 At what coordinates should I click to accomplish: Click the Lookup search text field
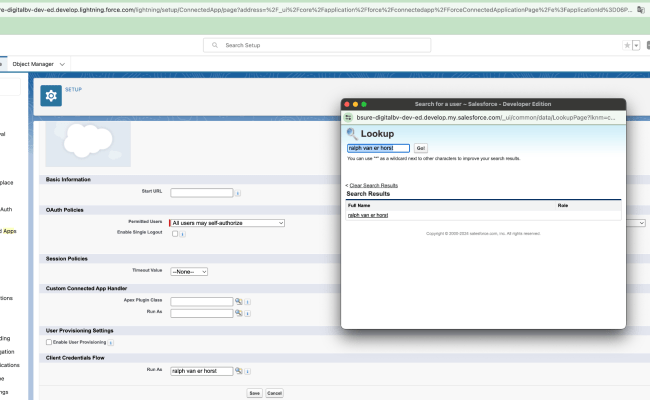tap(378, 148)
